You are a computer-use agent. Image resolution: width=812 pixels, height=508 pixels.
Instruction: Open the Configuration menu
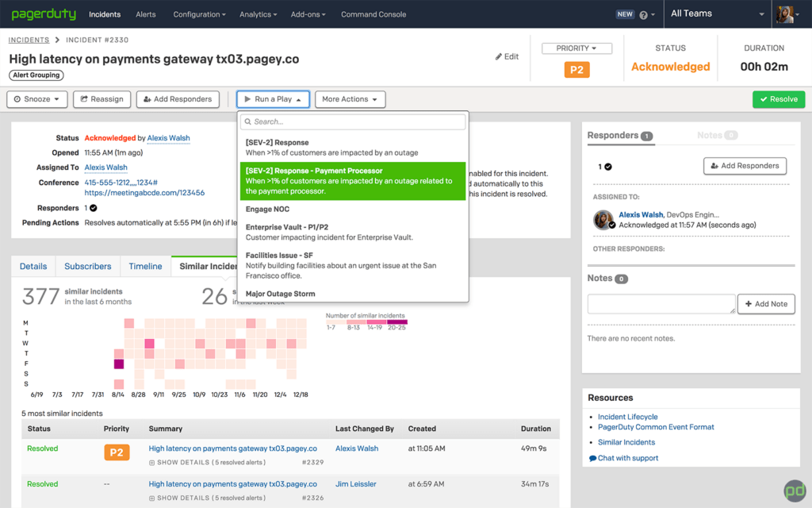tap(199, 14)
